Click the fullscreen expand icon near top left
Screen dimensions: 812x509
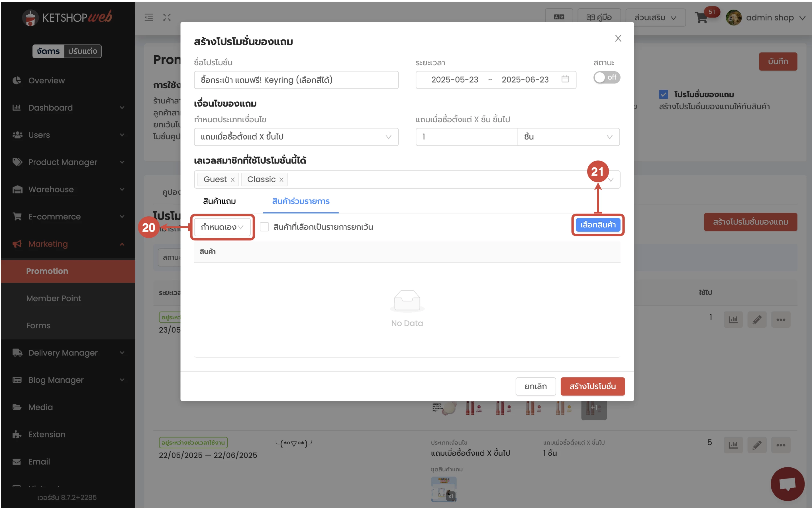pyautogui.click(x=167, y=17)
